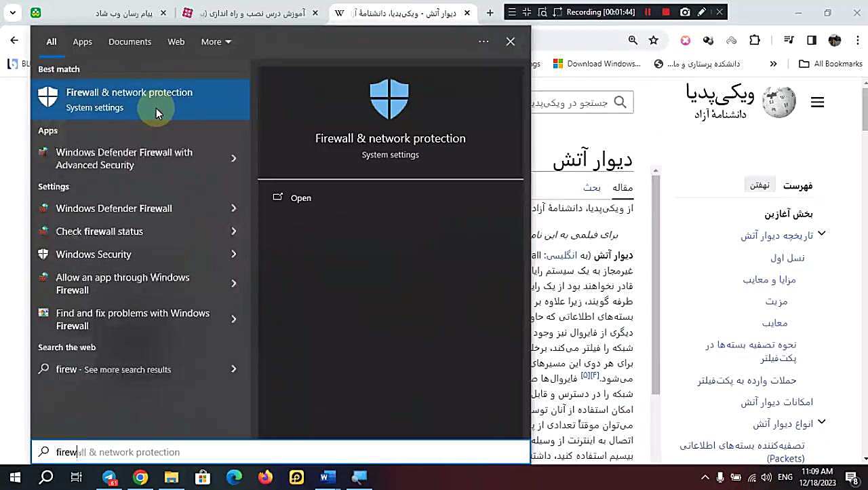This screenshot has height=490, width=868.
Task: Open the بحث discussion tab
Action: click(592, 187)
